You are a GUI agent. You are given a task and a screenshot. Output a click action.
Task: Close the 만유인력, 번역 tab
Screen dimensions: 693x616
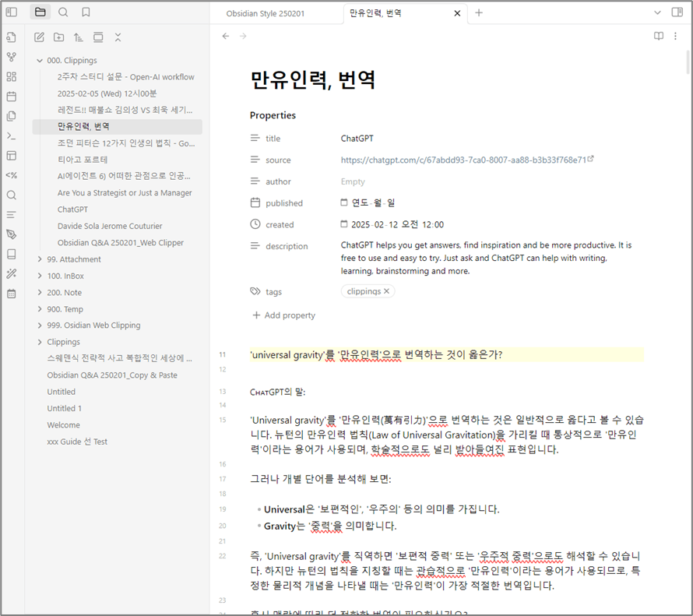pyautogui.click(x=457, y=13)
